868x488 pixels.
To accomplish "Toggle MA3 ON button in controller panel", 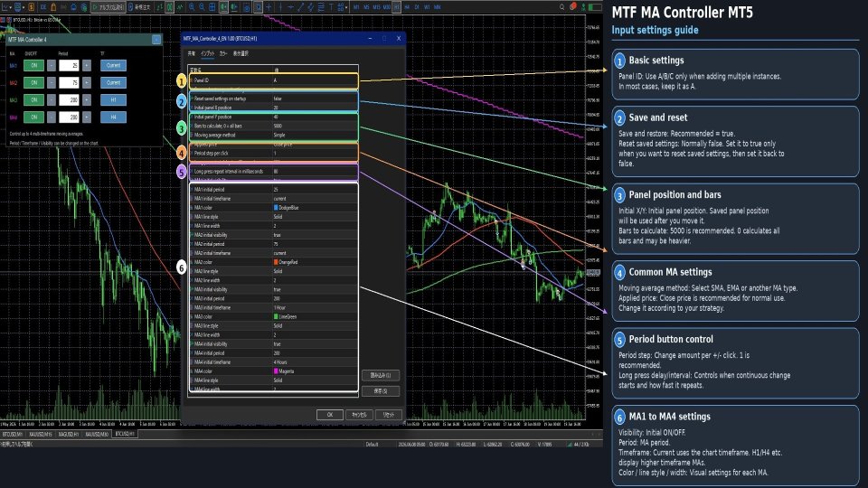I will (33, 99).
